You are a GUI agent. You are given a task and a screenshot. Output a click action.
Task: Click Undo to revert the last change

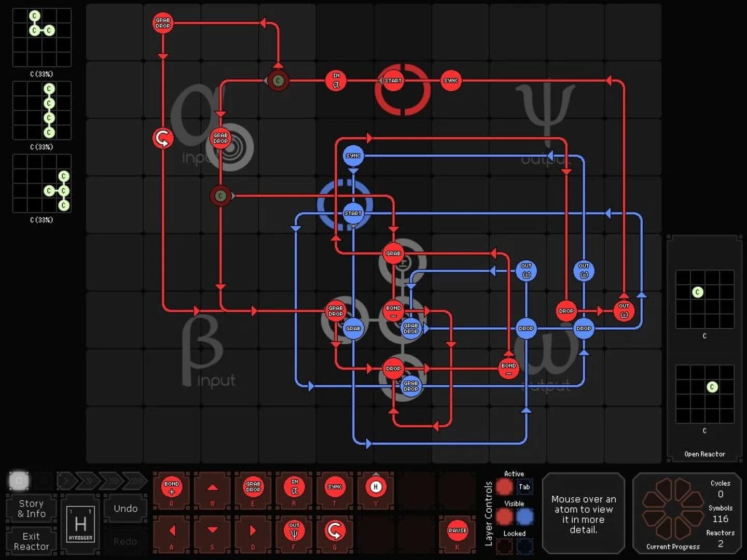click(125, 508)
